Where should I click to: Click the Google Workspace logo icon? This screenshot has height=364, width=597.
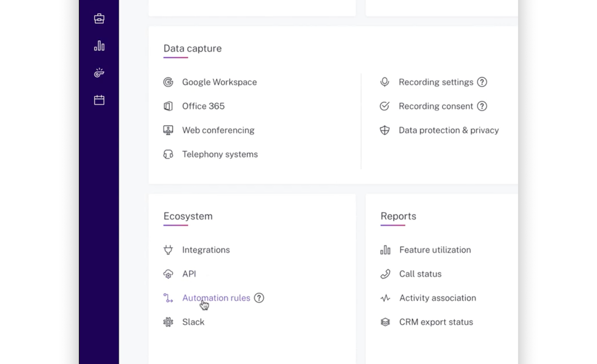point(168,82)
